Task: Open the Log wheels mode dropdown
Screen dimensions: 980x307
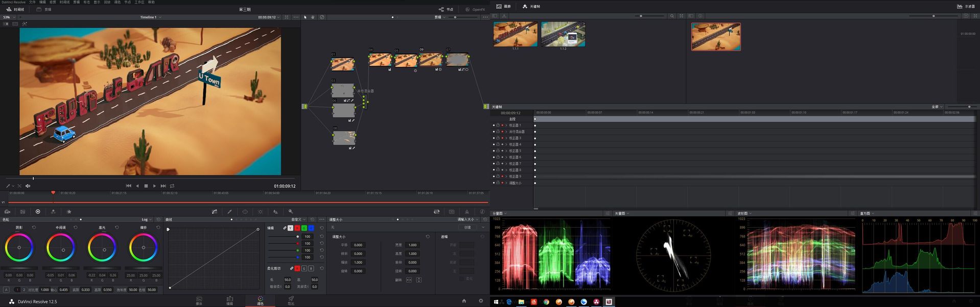Action: 146,220
